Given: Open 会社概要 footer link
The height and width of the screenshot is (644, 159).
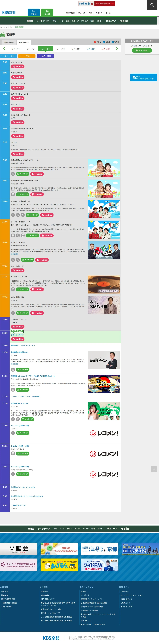Looking at the screenshot, I should (x=5, y=592).
